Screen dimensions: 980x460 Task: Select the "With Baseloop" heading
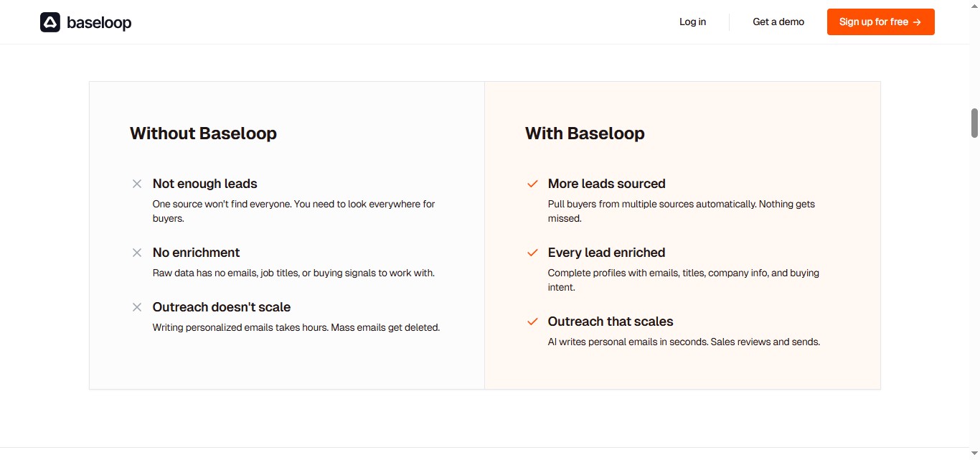point(585,133)
